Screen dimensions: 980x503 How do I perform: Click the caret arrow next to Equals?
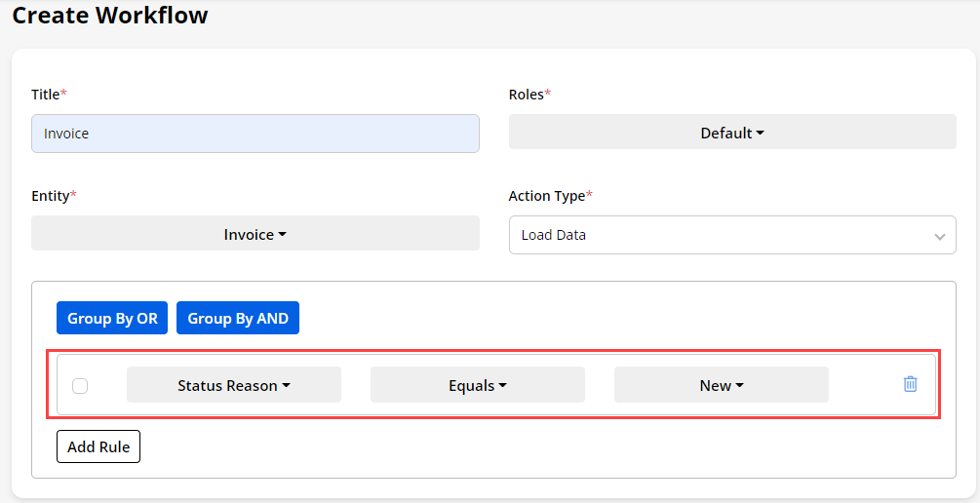(503, 386)
